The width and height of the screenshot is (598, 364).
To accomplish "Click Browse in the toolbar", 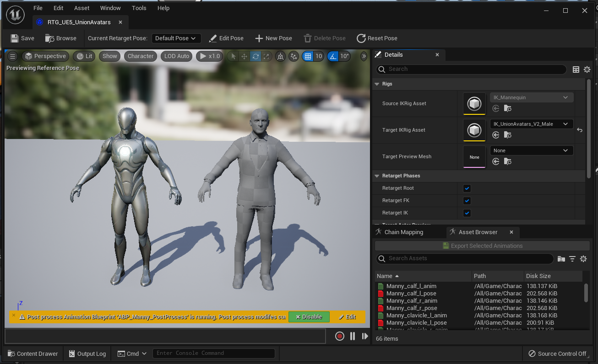I will (61, 38).
